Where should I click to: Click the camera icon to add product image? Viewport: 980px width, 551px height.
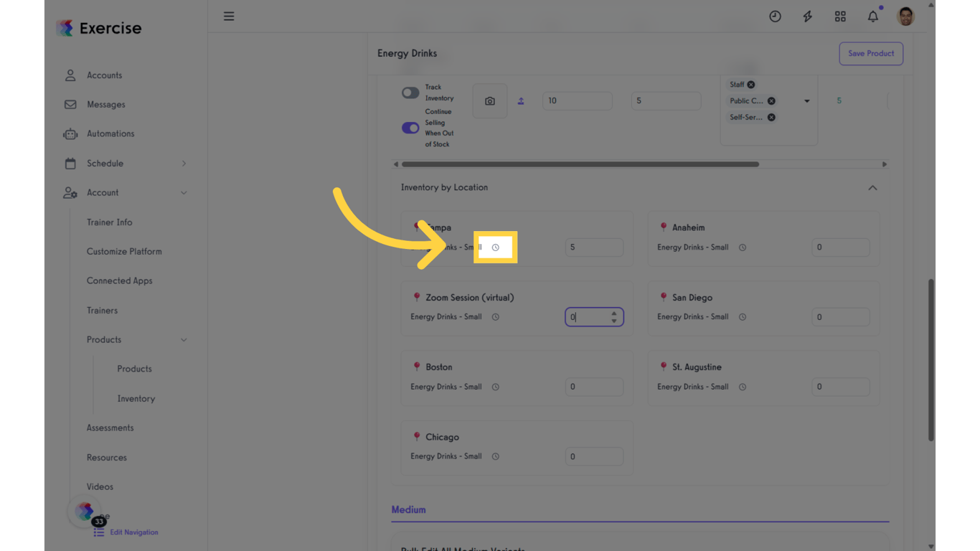click(x=490, y=100)
